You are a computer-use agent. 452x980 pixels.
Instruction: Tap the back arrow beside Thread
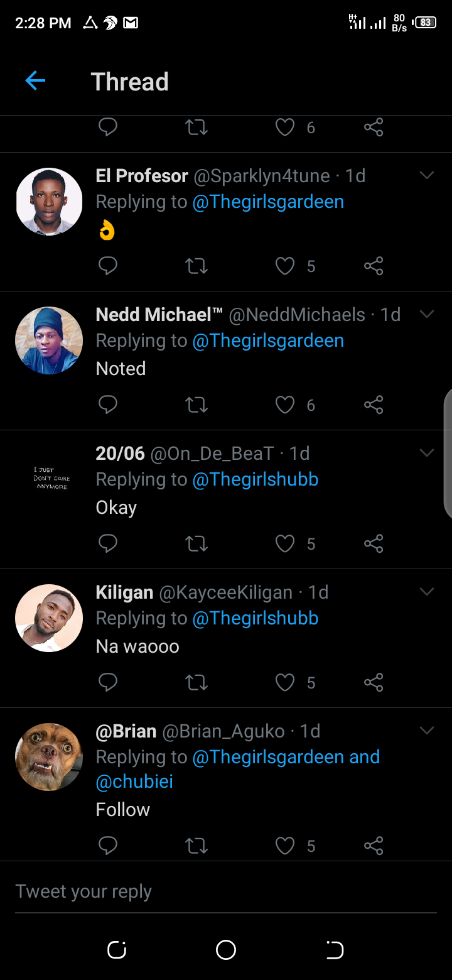point(35,81)
